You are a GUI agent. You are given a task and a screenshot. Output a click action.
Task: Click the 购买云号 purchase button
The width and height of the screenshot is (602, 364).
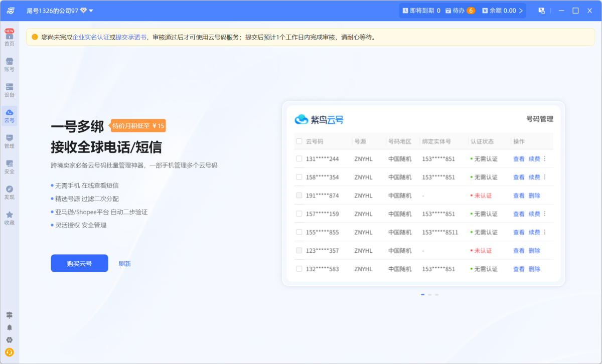point(79,263)
